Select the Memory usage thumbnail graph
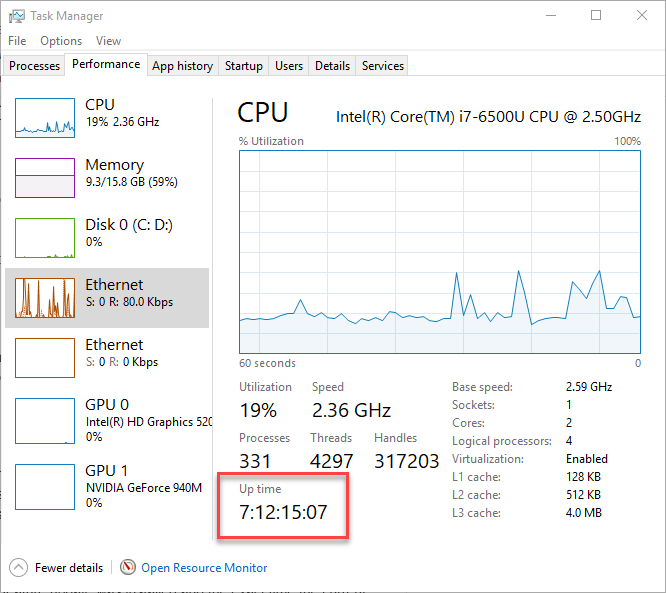The height and width of the screenshot is (593, 666). pyautogui.click(x=45, y=178)
